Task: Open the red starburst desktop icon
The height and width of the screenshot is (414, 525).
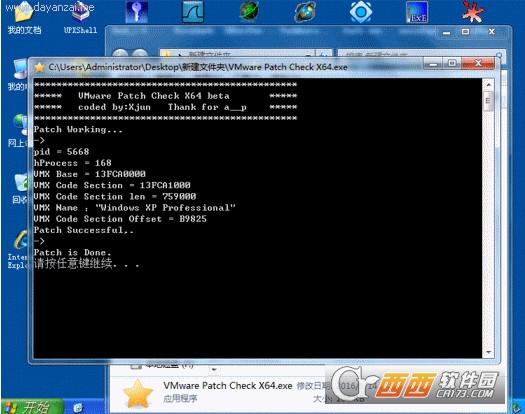Action: pos(472,12)
